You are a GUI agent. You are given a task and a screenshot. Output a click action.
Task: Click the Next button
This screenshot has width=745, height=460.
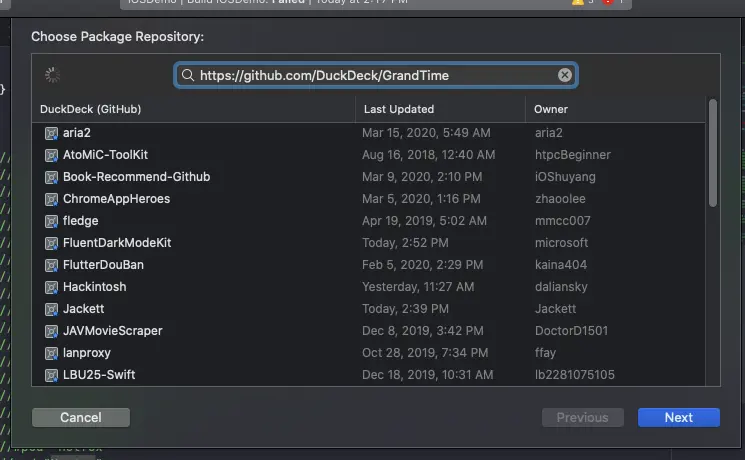[x=678, y=417]
